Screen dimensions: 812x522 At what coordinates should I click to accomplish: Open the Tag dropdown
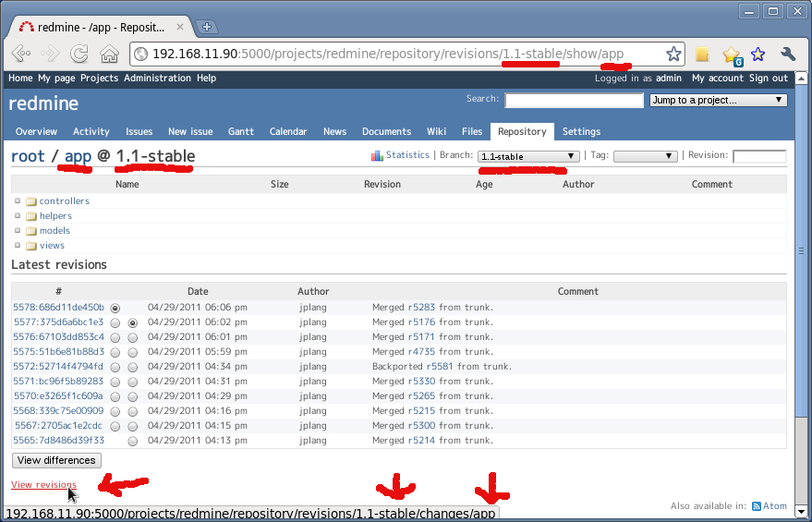(645, 156)
